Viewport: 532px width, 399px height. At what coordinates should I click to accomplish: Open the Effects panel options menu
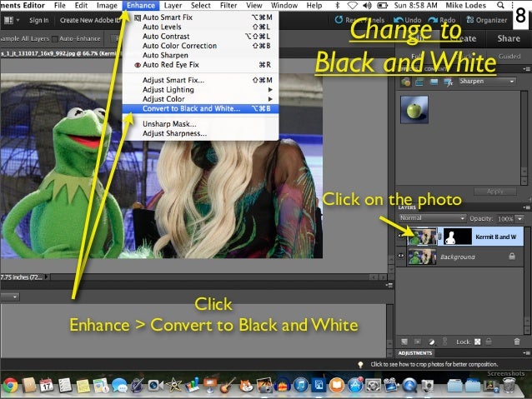pyautogui.click(x=526, y=69)
